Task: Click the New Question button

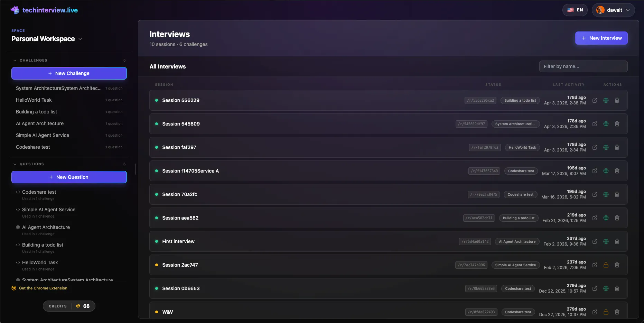Action: 69,177
